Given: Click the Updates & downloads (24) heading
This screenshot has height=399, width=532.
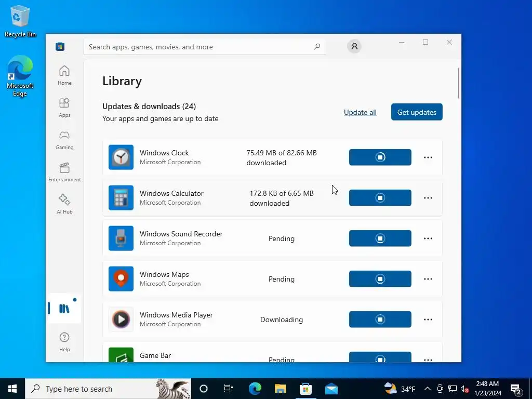Looking at the screenshot, I should click(149, 106).
